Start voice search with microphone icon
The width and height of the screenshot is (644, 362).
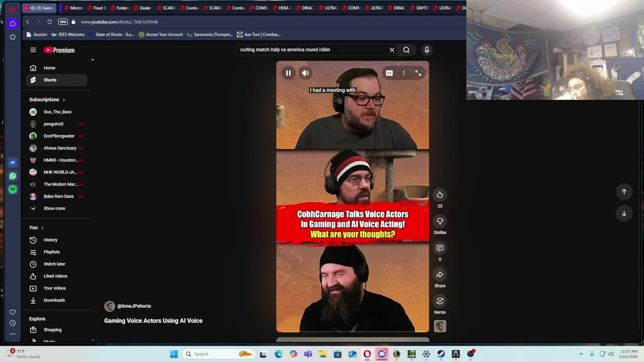click(x=427, y=50)
